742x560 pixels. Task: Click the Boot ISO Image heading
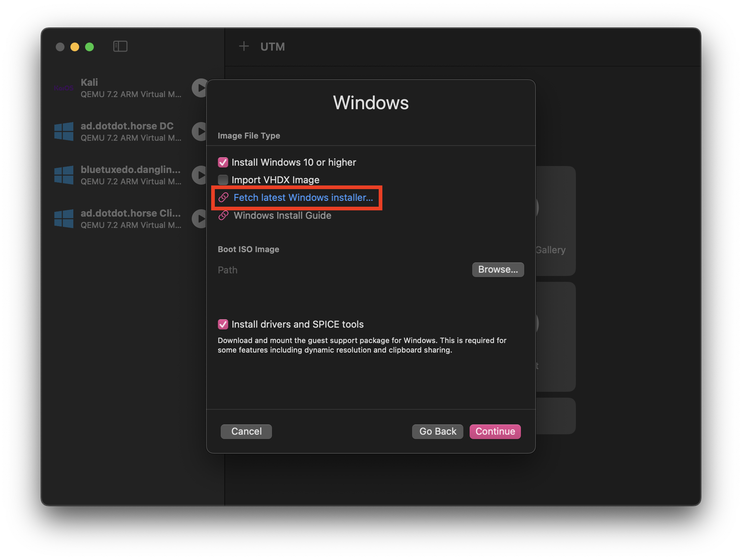coord(249,249)
